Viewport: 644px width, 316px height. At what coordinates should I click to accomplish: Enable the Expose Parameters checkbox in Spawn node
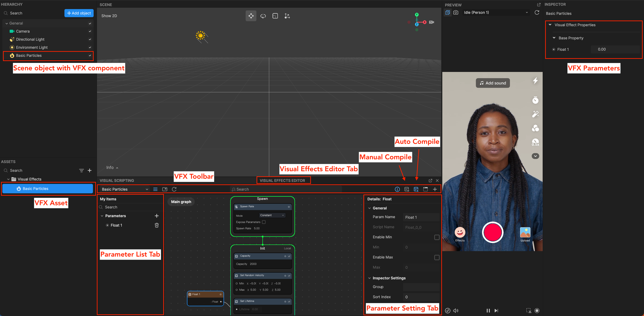(x=264, y=222)
